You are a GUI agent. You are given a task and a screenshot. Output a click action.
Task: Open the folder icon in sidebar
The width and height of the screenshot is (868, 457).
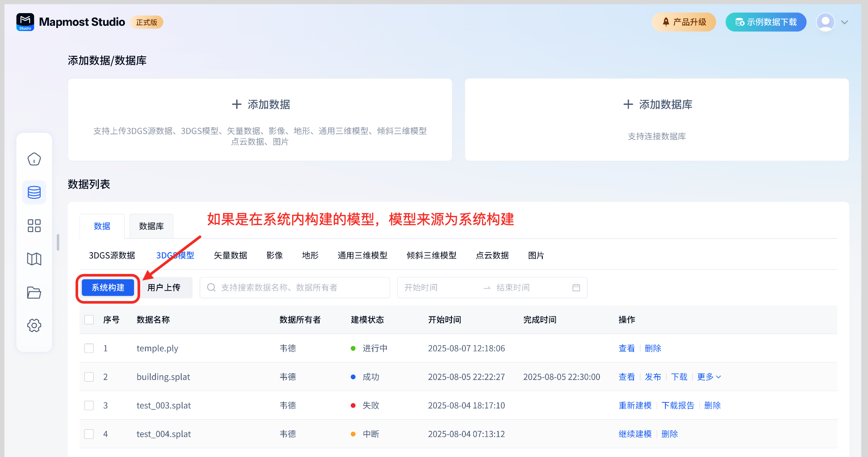[34, 292]
